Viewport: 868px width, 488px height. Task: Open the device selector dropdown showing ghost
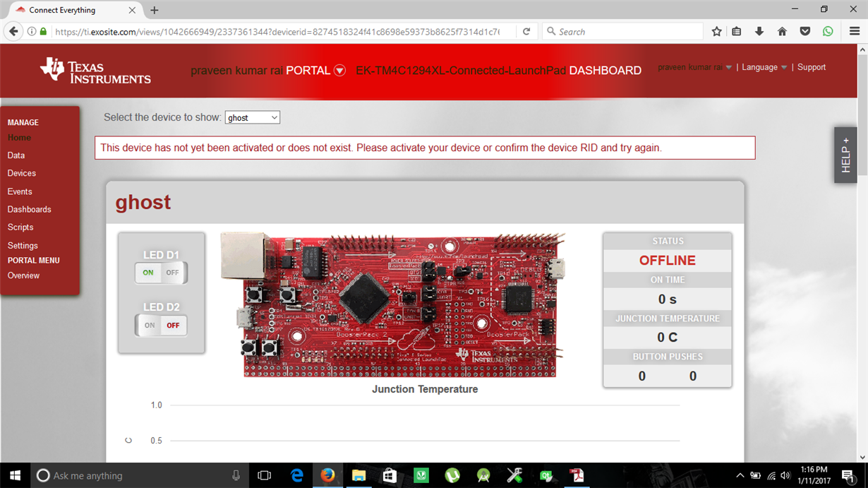coord(253,118)
